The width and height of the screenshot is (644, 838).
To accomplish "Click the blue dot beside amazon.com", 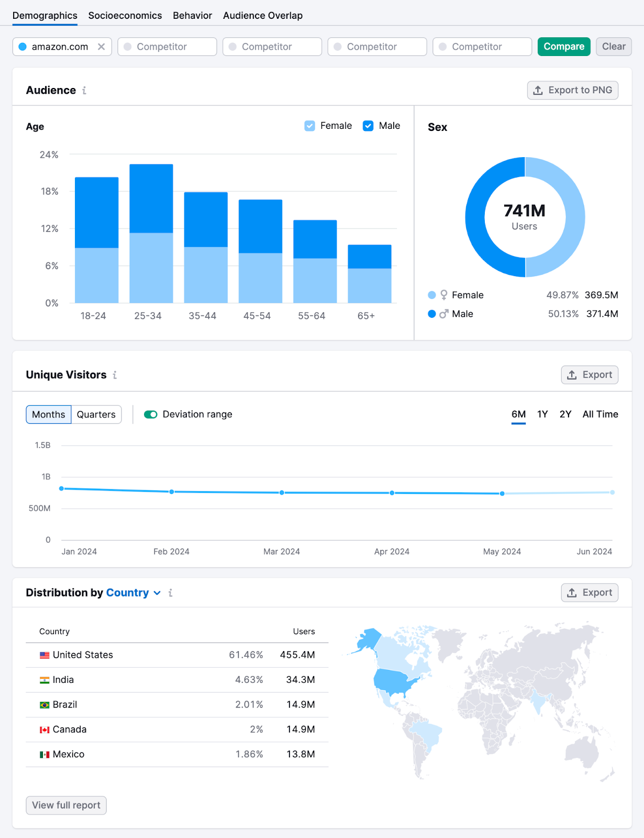I will pyautogui.click(x=23, y=47).
